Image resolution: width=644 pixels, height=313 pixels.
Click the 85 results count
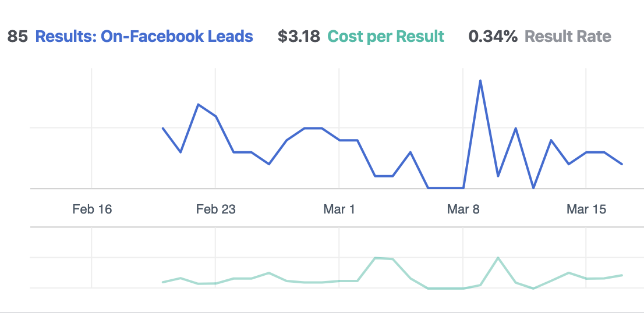(17, 37)
